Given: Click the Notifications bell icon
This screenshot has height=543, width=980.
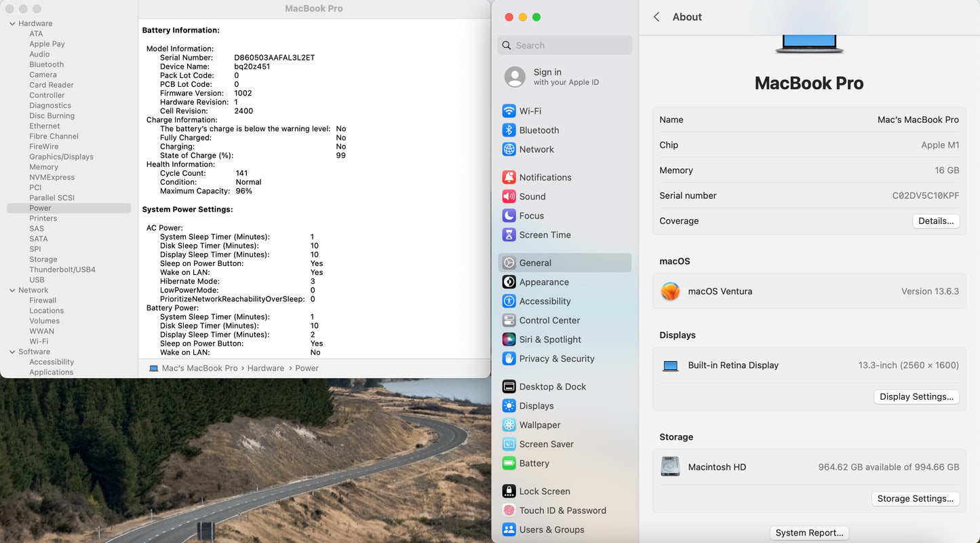Looking at the screenshot, I should 509,177.
